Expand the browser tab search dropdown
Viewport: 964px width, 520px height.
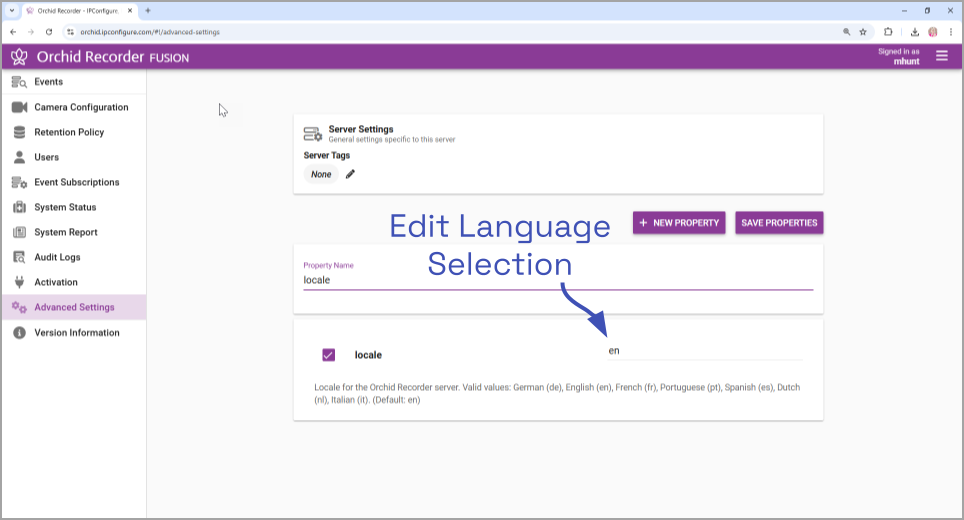[x=12, y=10]
